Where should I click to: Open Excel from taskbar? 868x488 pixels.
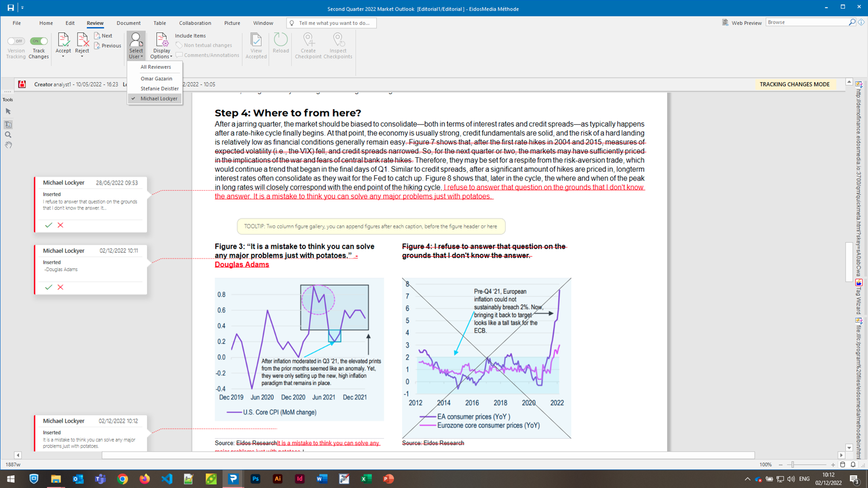[x=366, y=479]
